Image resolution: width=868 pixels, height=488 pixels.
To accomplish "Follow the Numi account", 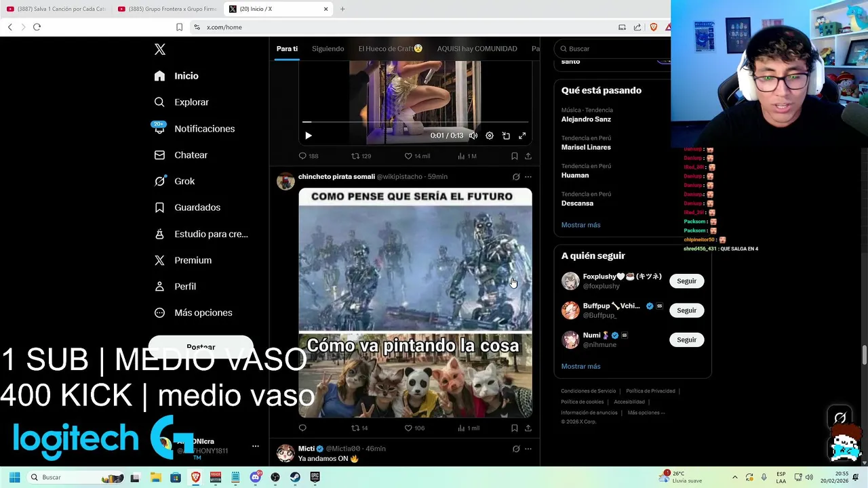I will tap(686, 340).
